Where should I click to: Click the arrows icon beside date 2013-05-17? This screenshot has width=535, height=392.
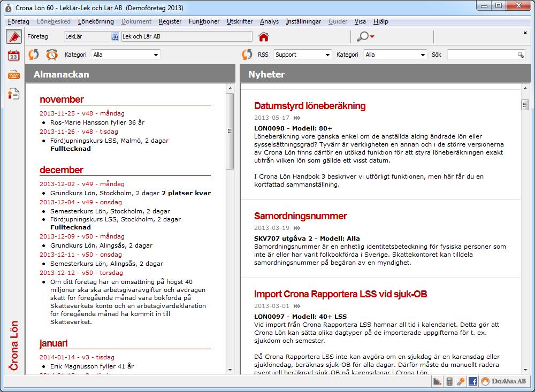point(297,118)
